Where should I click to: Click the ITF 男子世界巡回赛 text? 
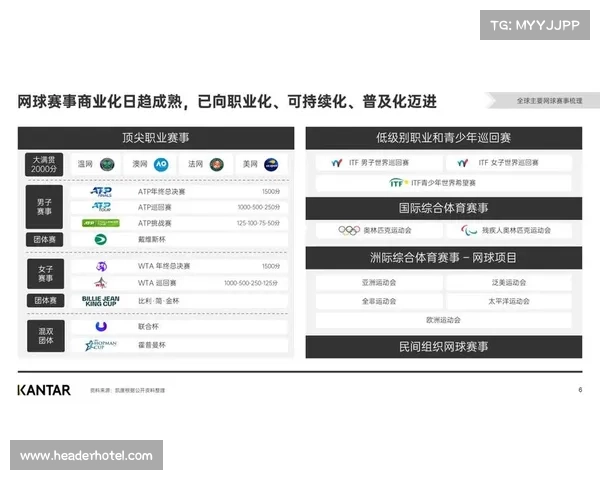379,163
